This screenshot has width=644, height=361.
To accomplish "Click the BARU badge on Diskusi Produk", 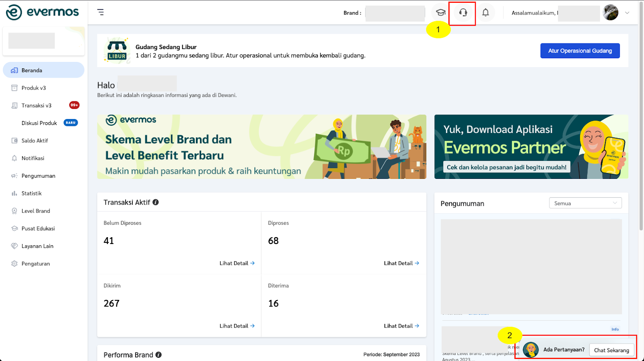I will pyautogui.click(x=71, y=123).
